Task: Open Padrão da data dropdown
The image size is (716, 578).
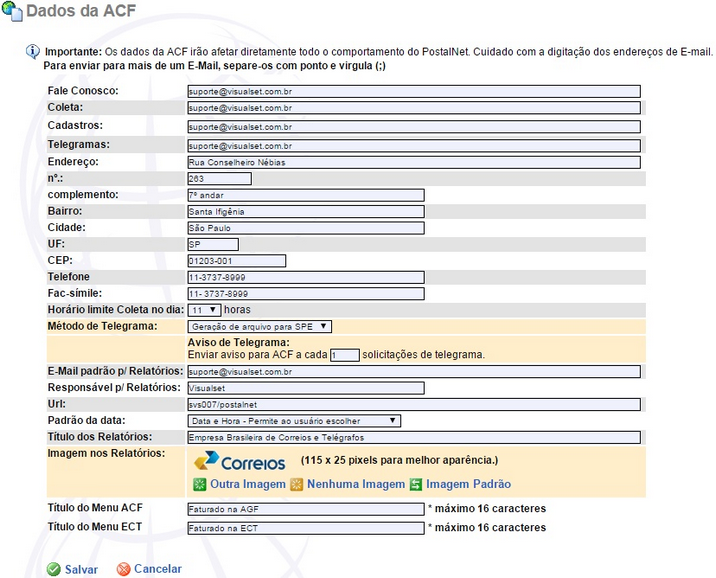Action: tap(294, 420)
